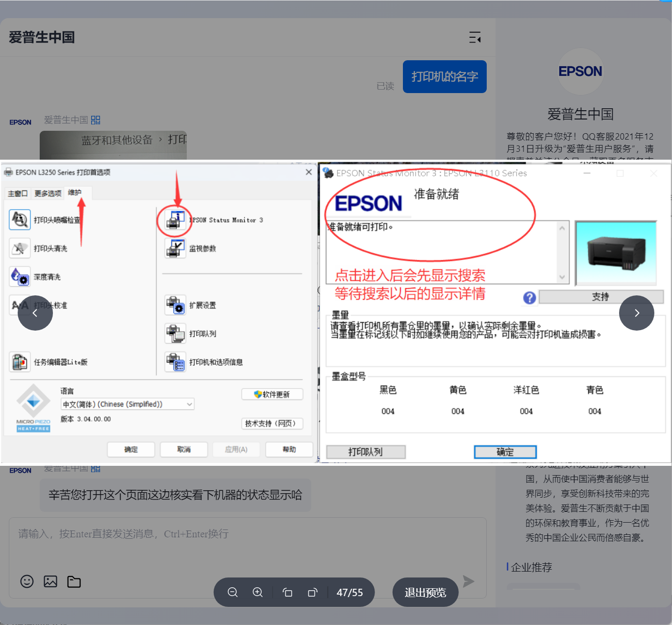Click the QR code icon beside 爱普生中国
This screenshot has width=672, height=625.
click(x=96, y=120)
